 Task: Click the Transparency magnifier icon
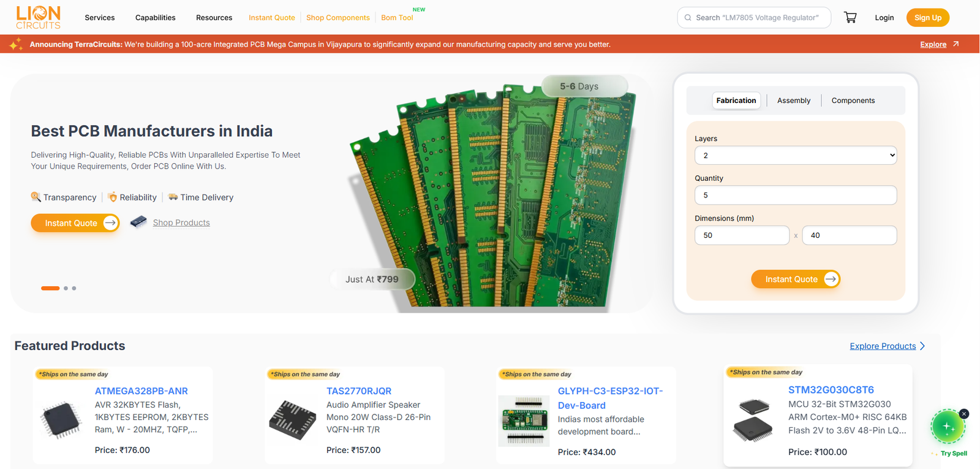[36, 197]
